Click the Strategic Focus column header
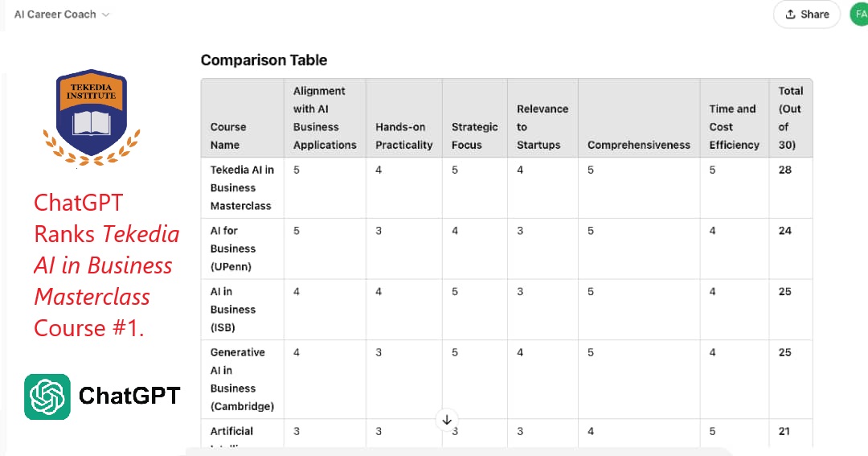This screenshot has width=868, height=456. 474,136
